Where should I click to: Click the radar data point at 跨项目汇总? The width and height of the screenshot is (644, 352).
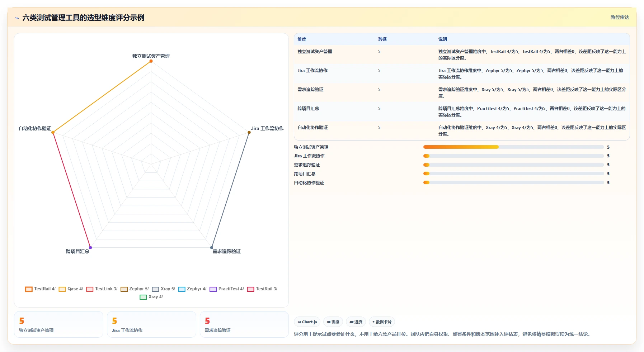(90, 247)
